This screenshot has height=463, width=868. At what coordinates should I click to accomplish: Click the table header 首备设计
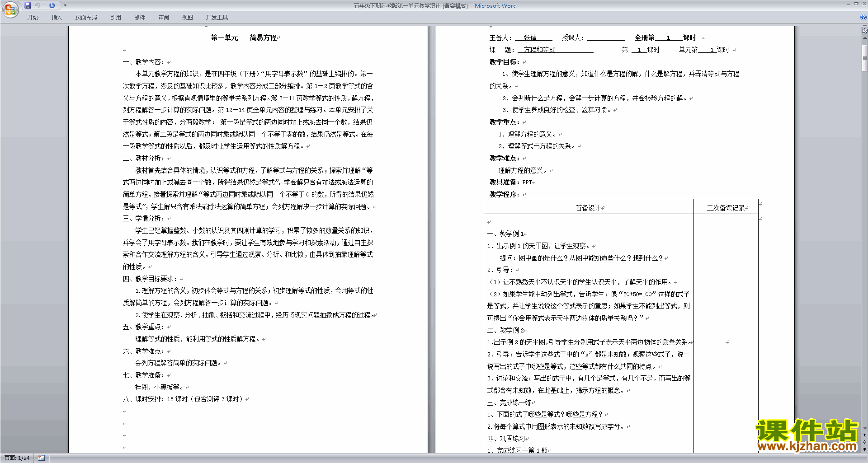[x=588, y=208]
